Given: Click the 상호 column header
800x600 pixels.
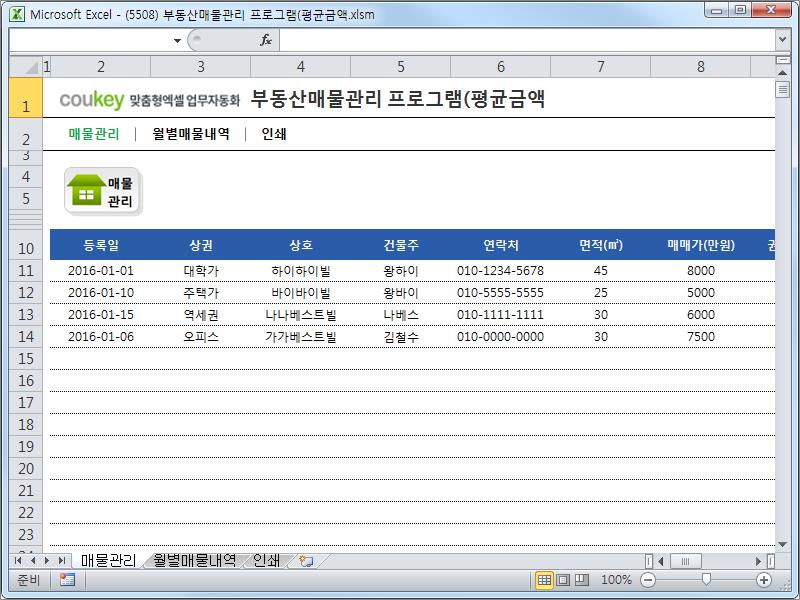Looking at the screenshot, I should tap(301, 245).
